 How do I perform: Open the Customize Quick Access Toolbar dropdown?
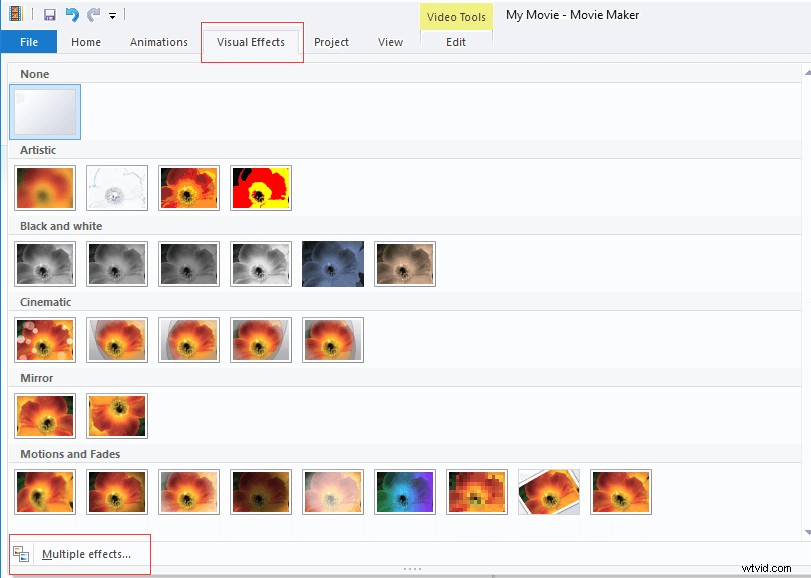pos(112,14)
